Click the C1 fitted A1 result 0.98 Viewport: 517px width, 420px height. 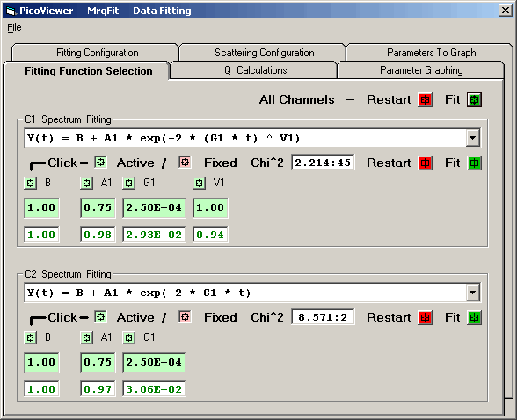(x=98, y=235)
